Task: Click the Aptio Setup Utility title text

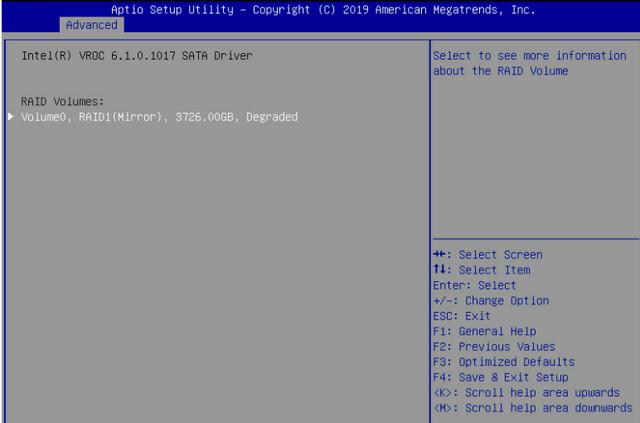Action: (323, 10)
